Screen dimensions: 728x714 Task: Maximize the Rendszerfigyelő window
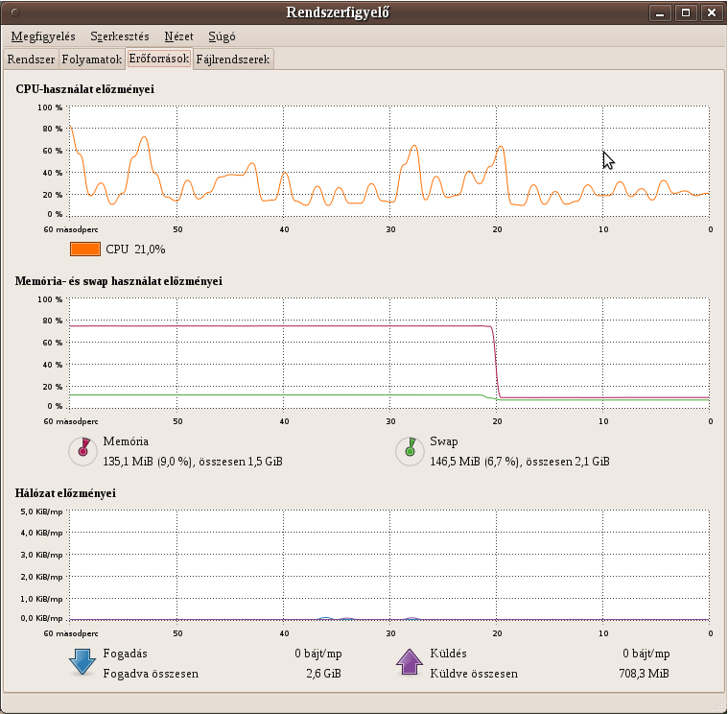[685, 12]
